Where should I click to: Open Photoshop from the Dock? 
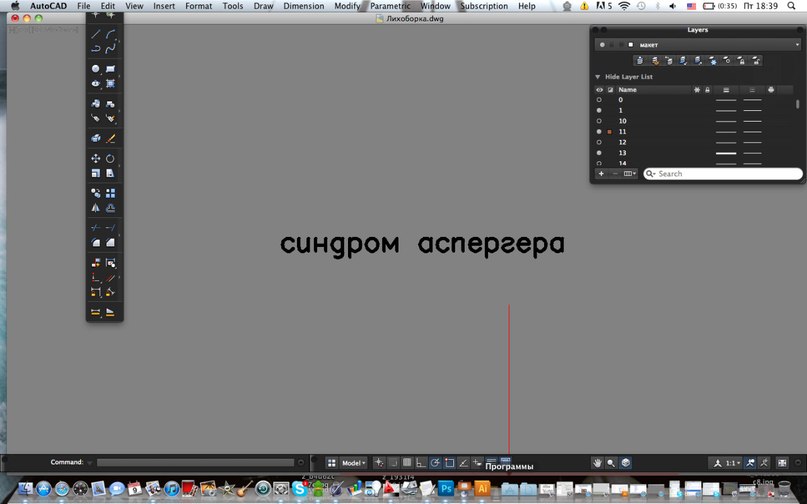point(446,488)
